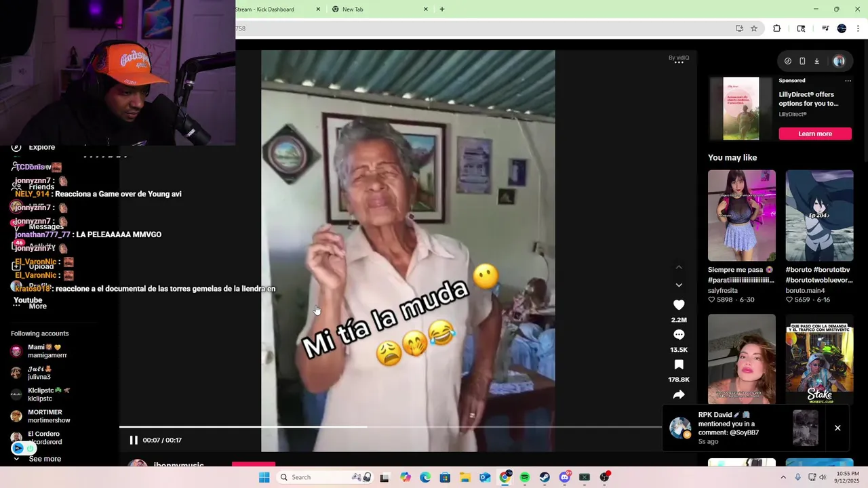Open taskbar clock and date

(848, 477)
